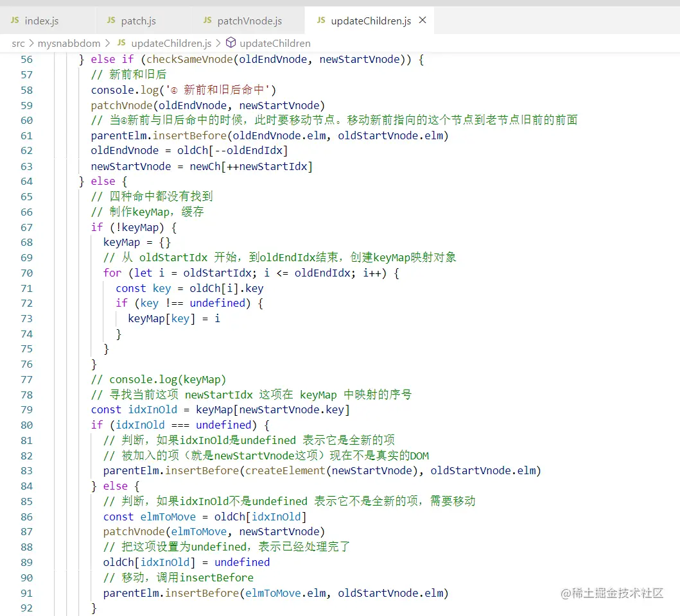Select the keyMap variable on line 68
Screen dimensions: 680x616
(121, 242)
